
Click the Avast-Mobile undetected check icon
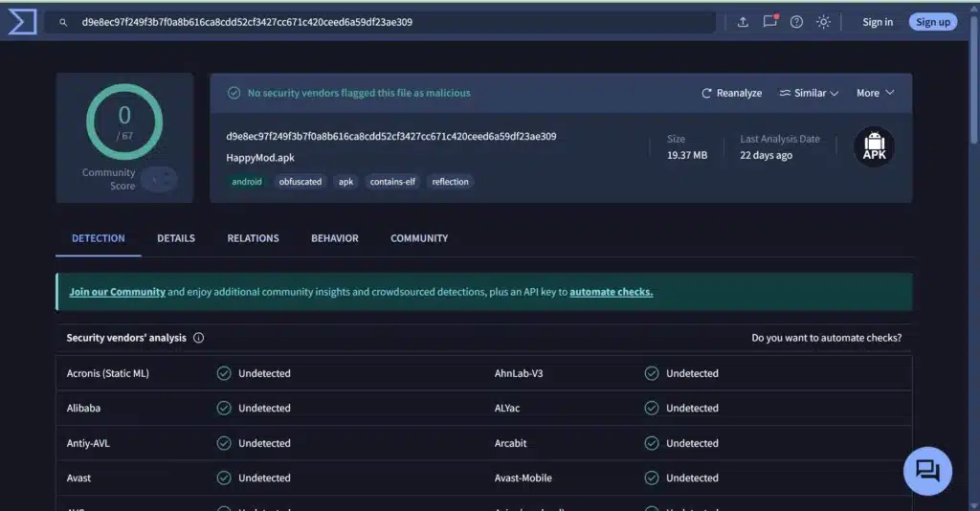point(651,478)
